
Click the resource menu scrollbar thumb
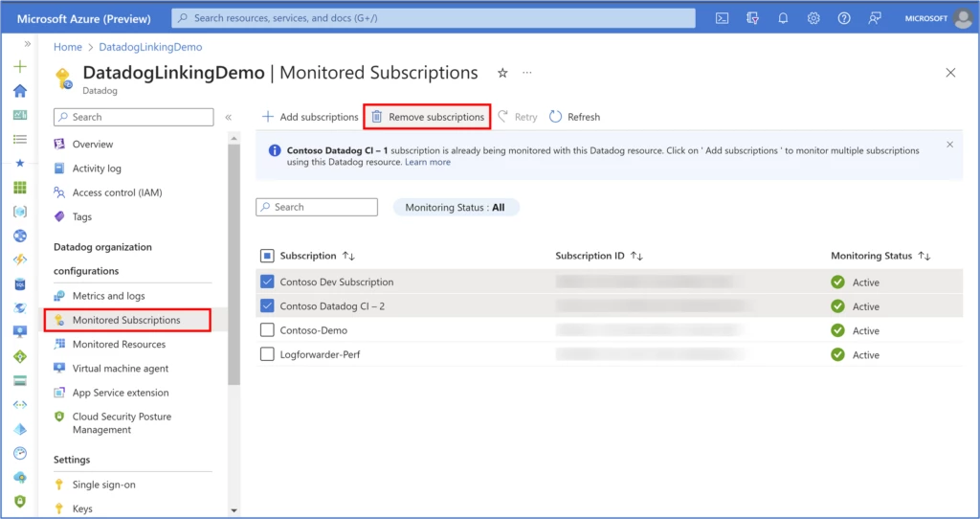[x=234, y=264]
